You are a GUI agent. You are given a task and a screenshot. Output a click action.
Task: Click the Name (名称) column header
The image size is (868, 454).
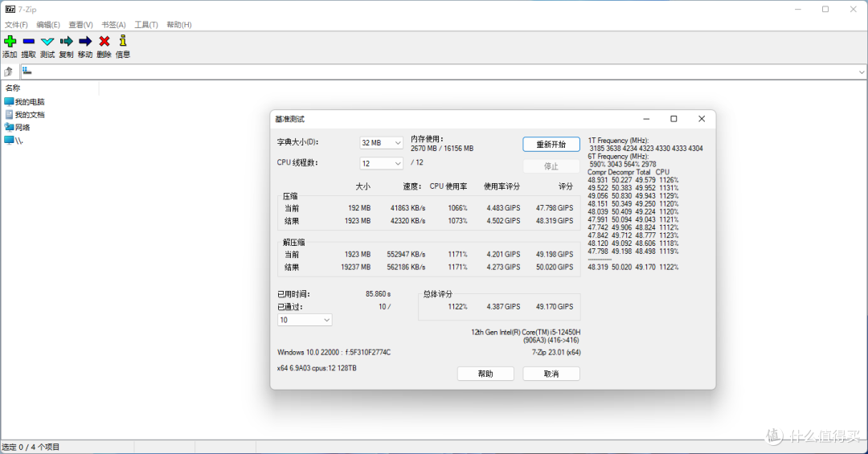tap(13, 88)
